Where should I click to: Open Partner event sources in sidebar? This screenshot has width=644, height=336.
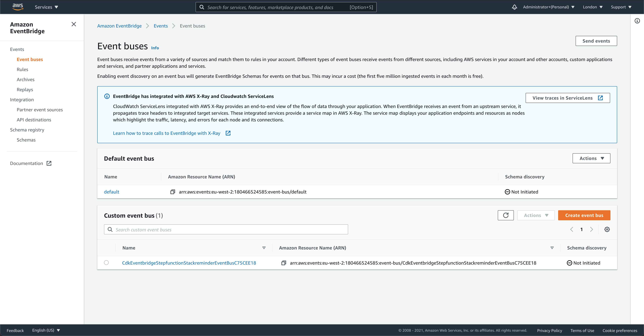point(40,109)
